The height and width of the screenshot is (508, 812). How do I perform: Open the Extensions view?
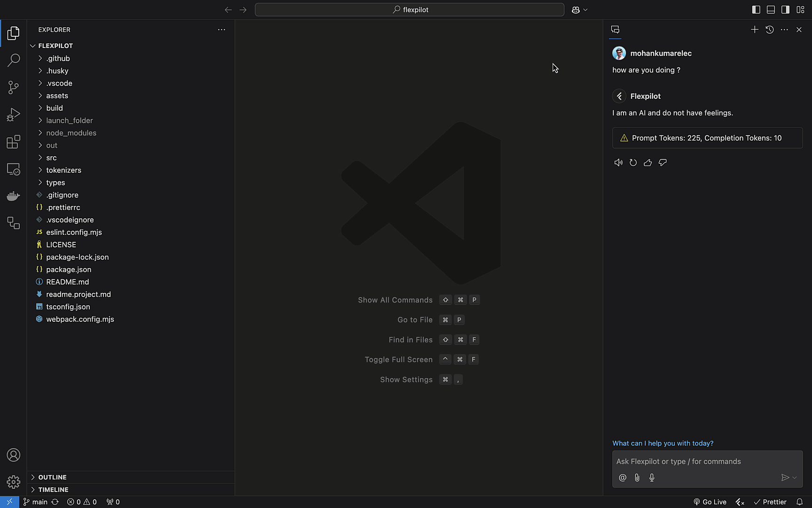pyautogui.click(x=13, y=142)
